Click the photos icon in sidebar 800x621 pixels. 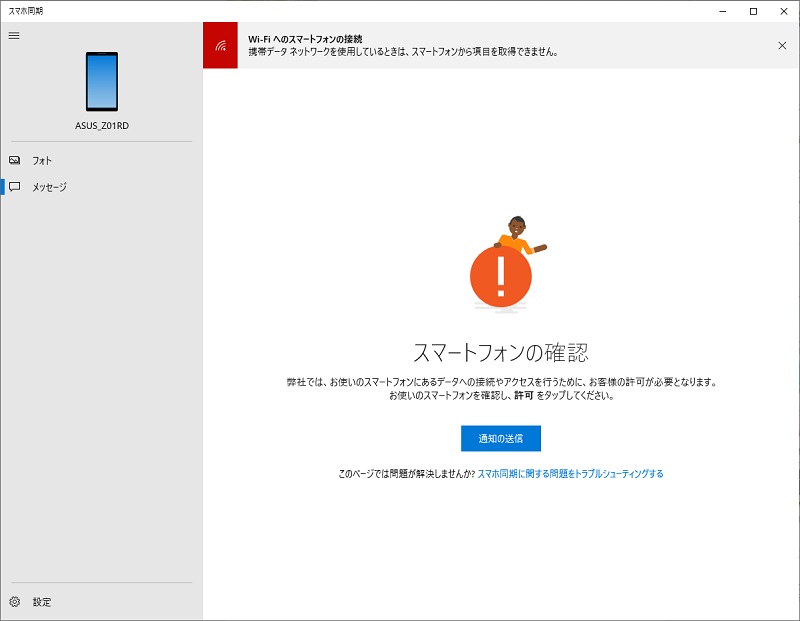15,160
